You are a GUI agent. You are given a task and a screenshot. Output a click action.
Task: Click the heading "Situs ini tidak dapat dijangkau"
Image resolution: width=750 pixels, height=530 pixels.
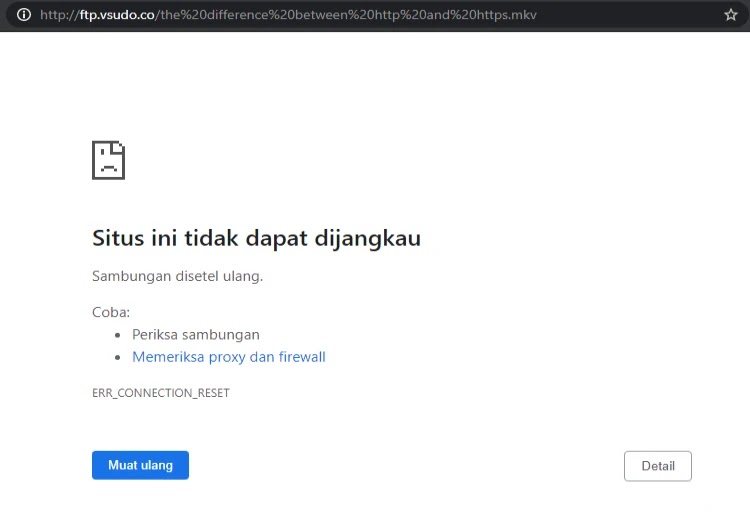click(x=256, y=238)
